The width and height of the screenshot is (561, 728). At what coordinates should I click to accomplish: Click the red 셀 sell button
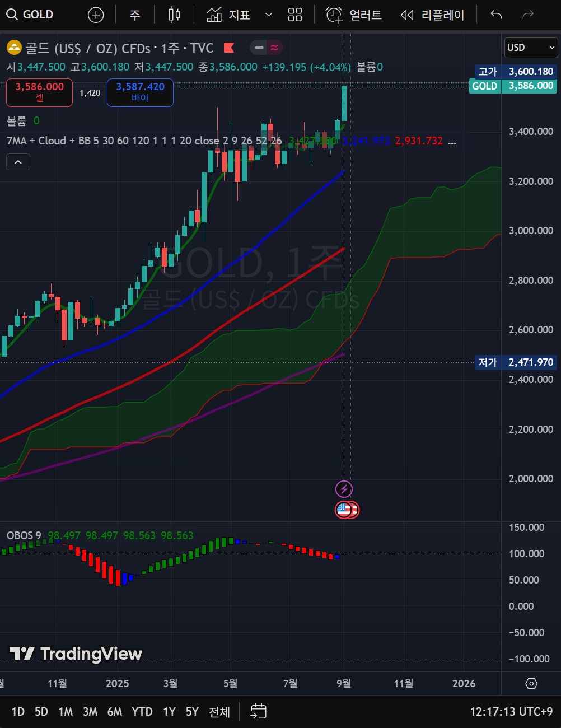[x=39, y=92]
